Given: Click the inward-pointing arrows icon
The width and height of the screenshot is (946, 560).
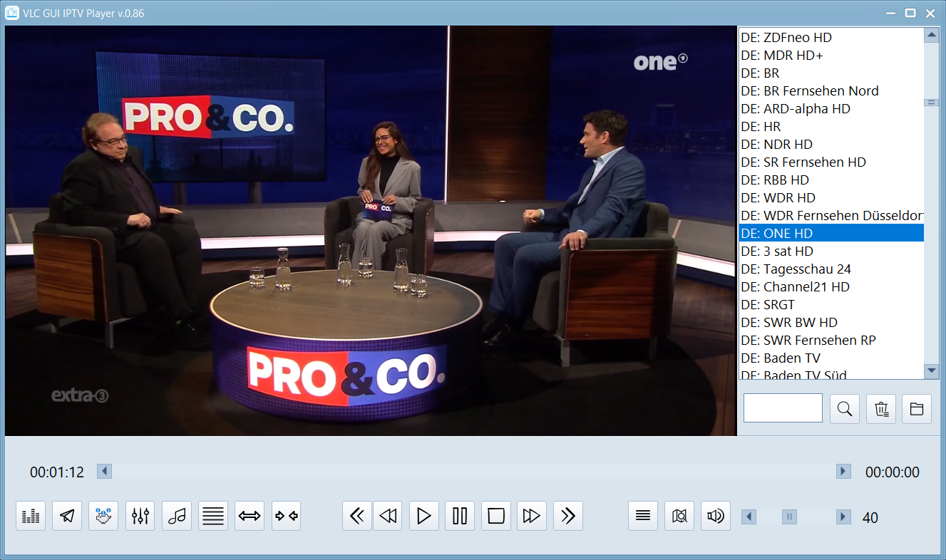Looking at the screenshot, I should pos(286,516).
